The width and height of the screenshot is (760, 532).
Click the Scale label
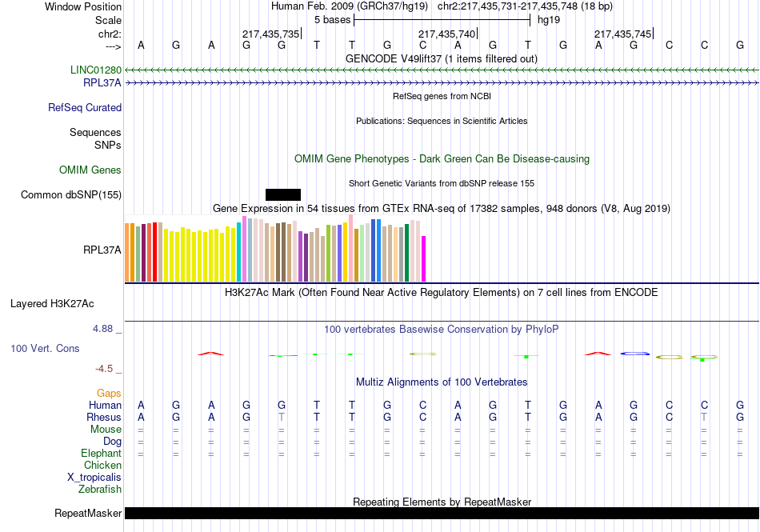(109, 20)
